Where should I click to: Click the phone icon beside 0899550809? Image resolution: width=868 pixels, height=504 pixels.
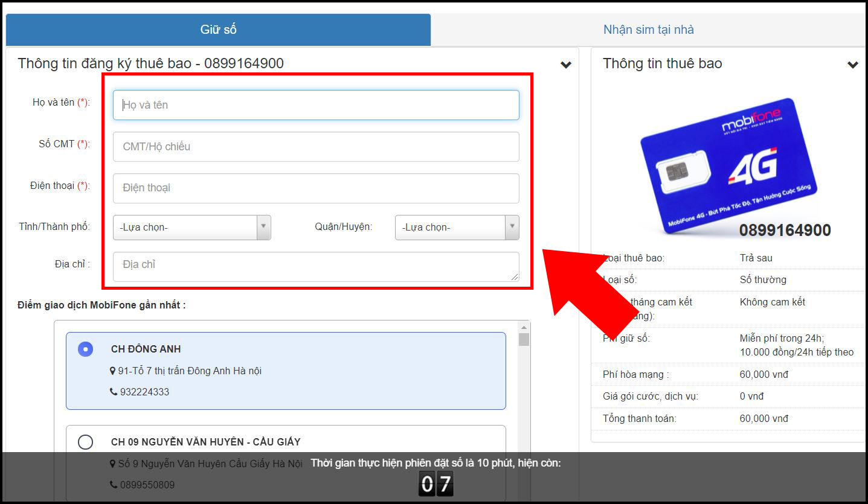pos(114,485)
